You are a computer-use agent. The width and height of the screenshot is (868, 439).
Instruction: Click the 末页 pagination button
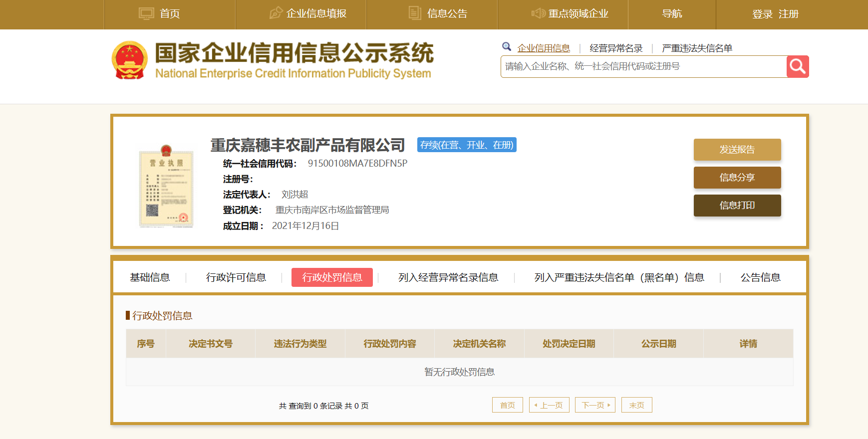(637, 405)
